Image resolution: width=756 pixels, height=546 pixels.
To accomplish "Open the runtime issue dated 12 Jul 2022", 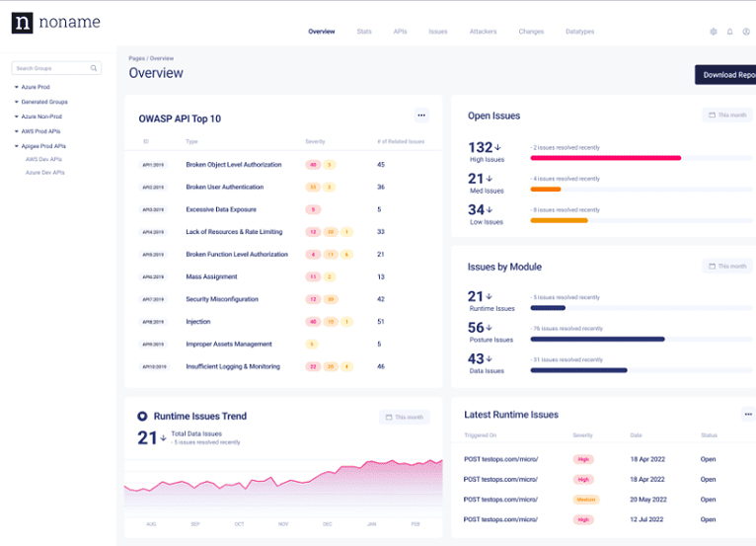I will (604, 519).
